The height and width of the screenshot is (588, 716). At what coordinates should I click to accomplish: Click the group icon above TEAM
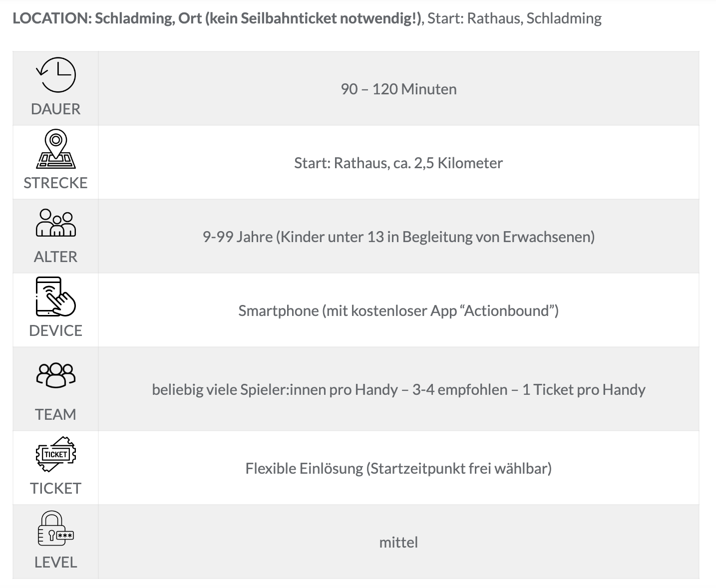click(56, 375)
